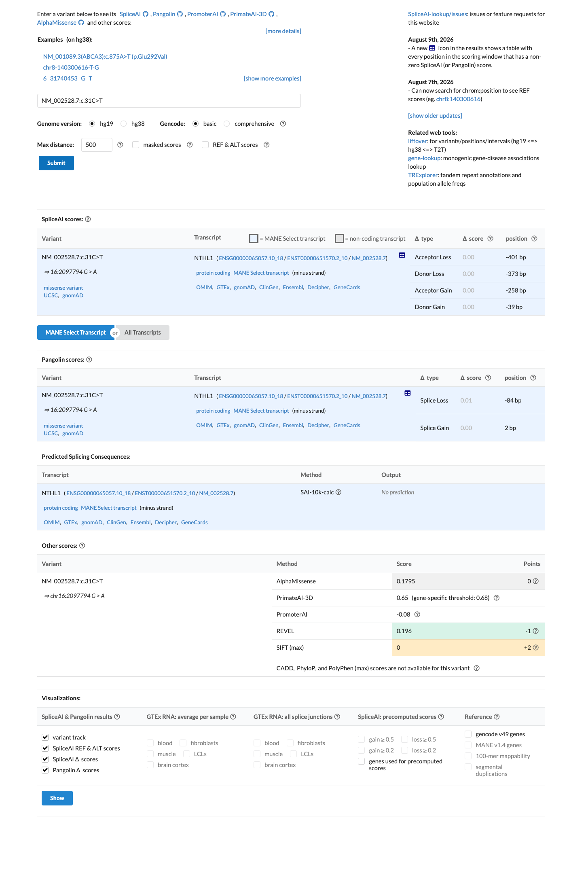Click AlphaMissense points help icon
This screenshot has height=890, width=588.
[x=536, y=581]
